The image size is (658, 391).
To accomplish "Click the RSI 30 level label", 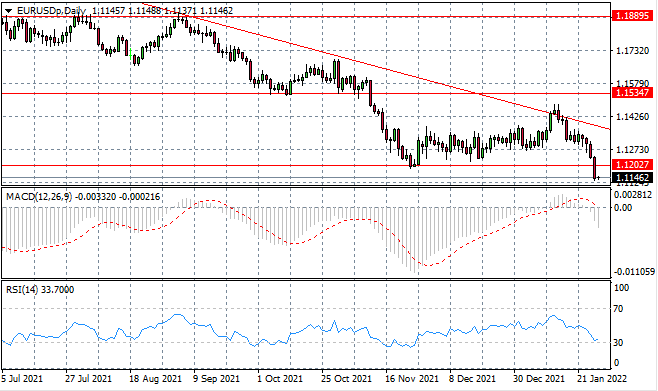I will (618, 342).
